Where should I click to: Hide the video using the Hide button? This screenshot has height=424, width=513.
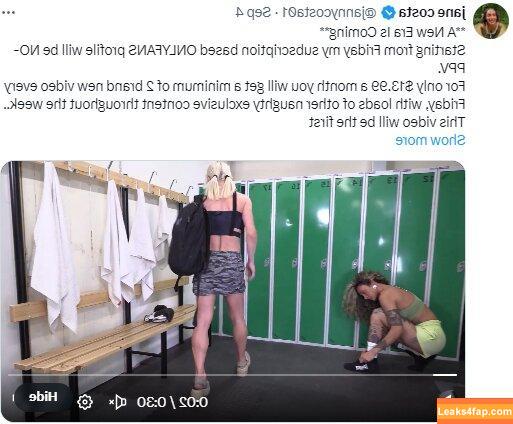[43, 397]
